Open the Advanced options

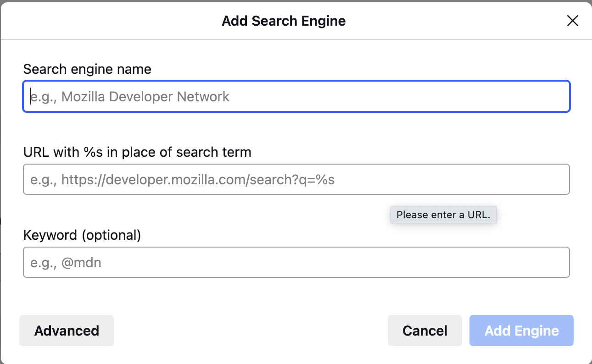click(x=67, y=331)
